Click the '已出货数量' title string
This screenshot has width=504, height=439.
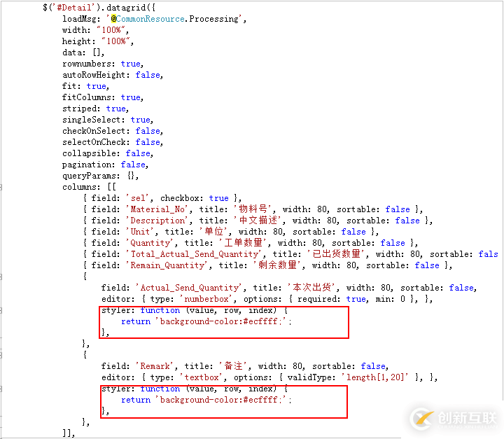click(336, 254)
